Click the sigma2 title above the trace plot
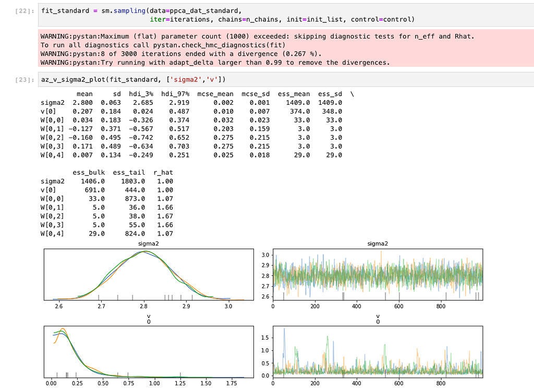The height and width of the screenshot is (392, 534). coord(378,243)
